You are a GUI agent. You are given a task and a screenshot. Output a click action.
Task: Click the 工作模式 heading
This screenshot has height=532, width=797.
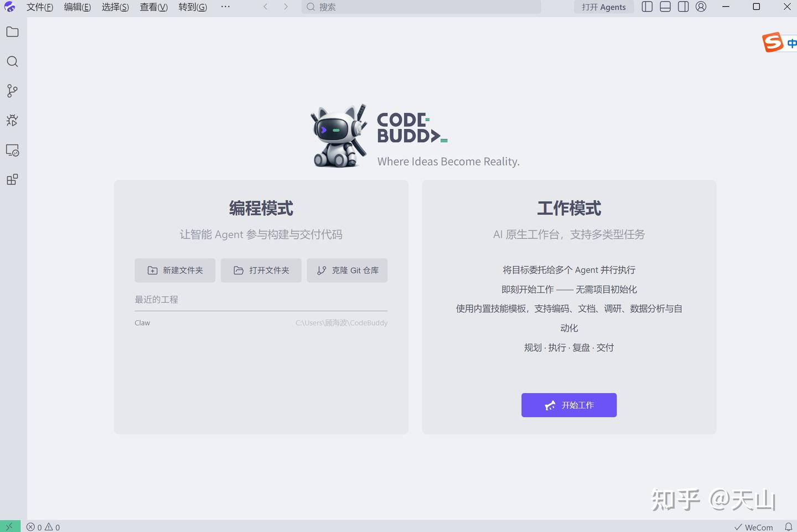[569, 208]
